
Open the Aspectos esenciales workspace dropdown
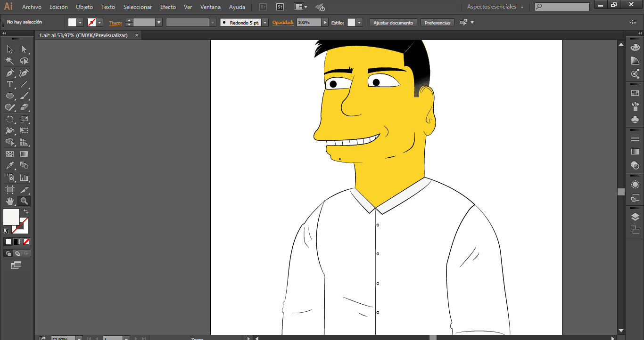pyautogui.click(x=495, y=7)
